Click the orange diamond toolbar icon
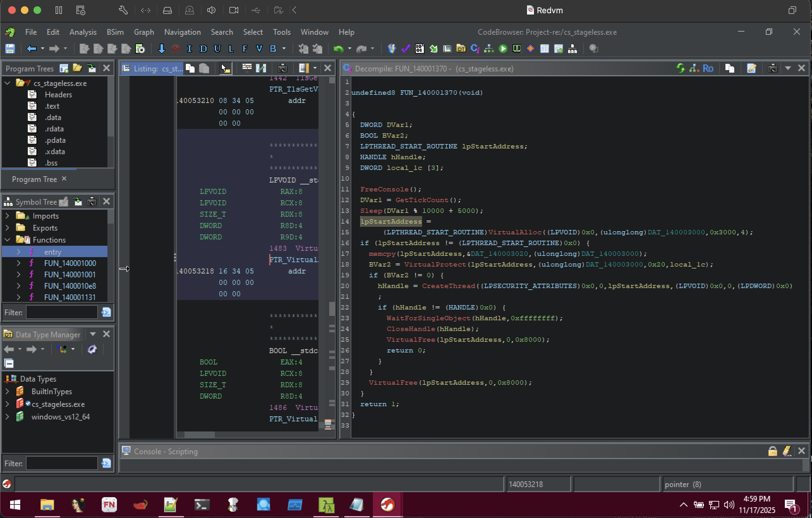The width and height of the screenshot is (812, 518). [530, 49]
